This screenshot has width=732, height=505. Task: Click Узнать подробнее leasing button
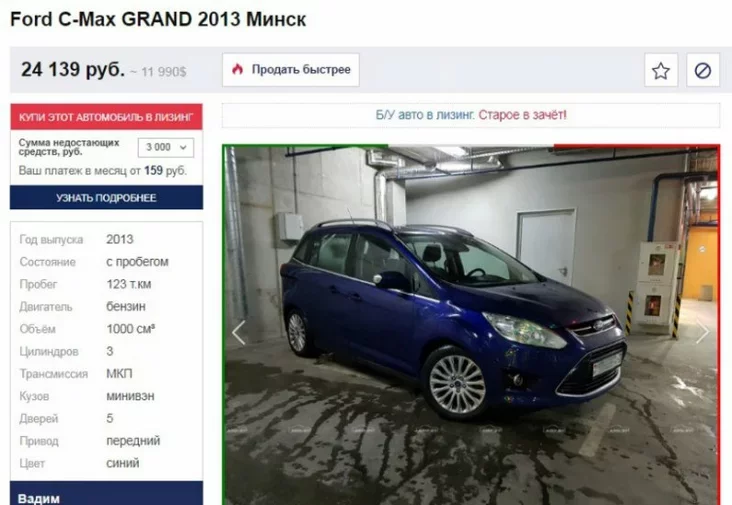tap(106, 197)
